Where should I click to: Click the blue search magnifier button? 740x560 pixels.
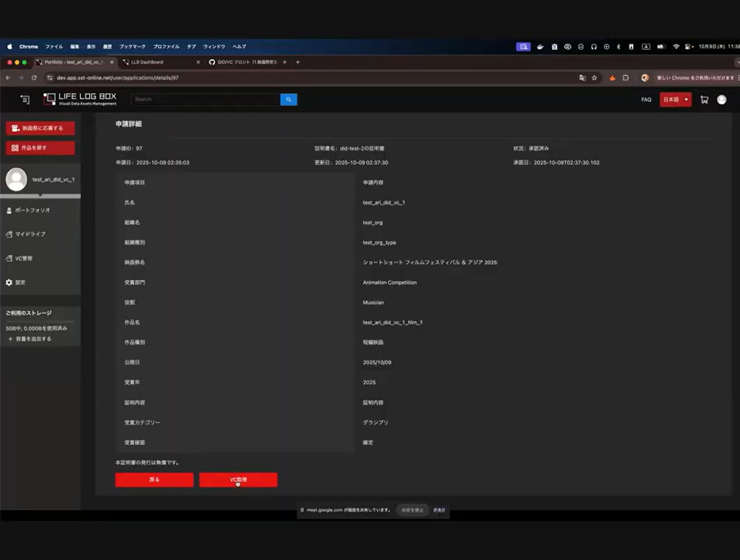click(288, 100)
